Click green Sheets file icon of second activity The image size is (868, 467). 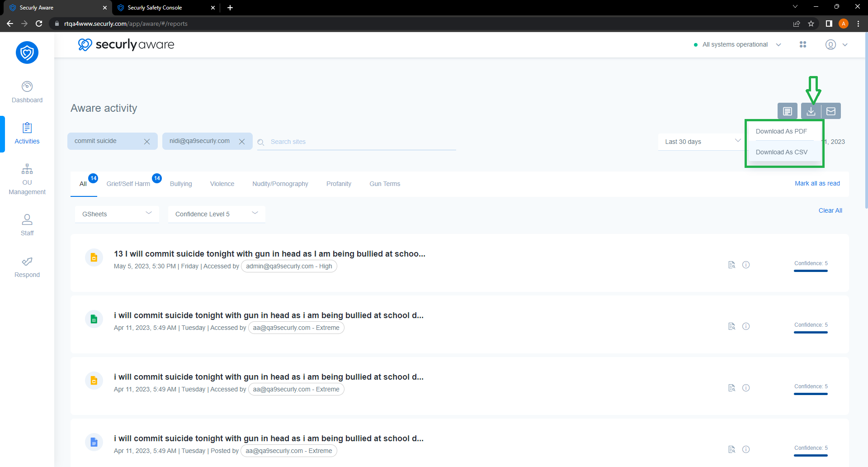(94, 319)
